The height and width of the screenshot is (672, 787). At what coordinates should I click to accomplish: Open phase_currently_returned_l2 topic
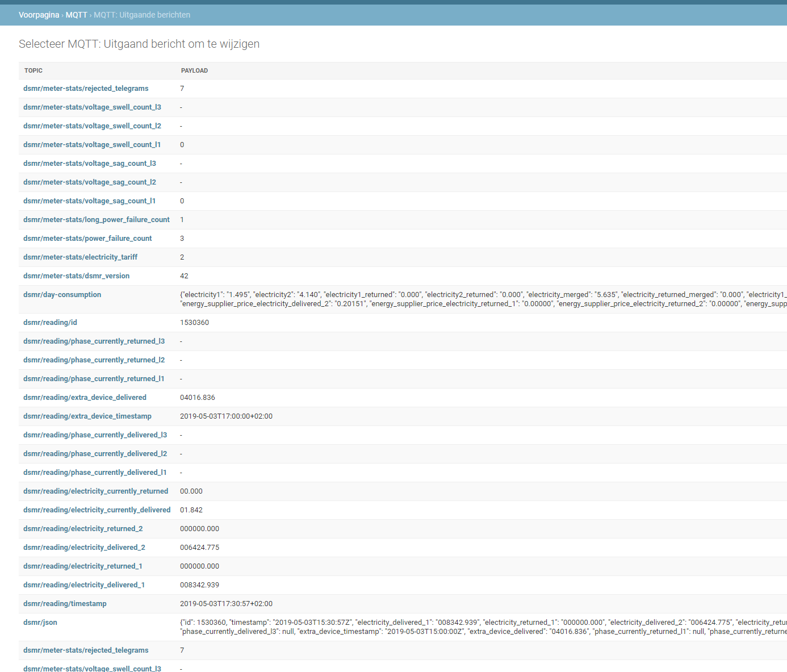click(x=94, y=360)
